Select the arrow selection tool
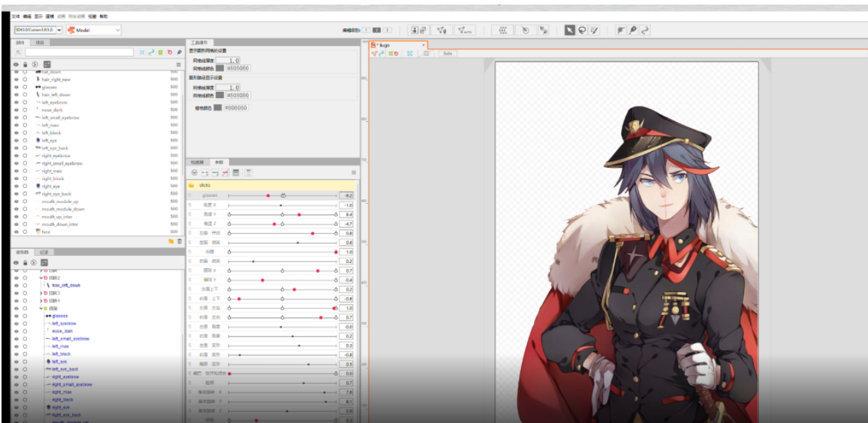Viewport: 868px width, 423px height. pyautogui.click(x=570, y=30)
